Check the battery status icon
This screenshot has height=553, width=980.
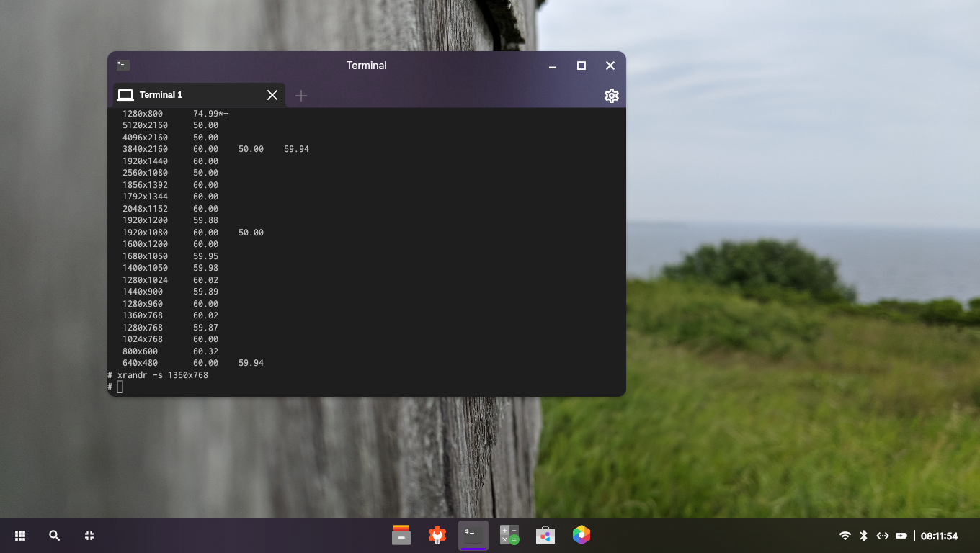click(x=901, y=536)
